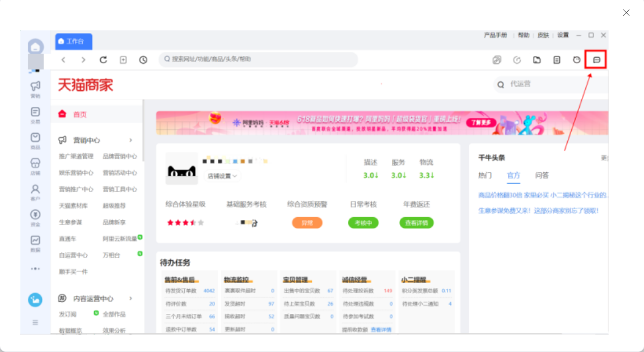This screenshot has width=644, height=352.
Task: Open the message chat icon in the toolbar
Action: pos(596,60)
